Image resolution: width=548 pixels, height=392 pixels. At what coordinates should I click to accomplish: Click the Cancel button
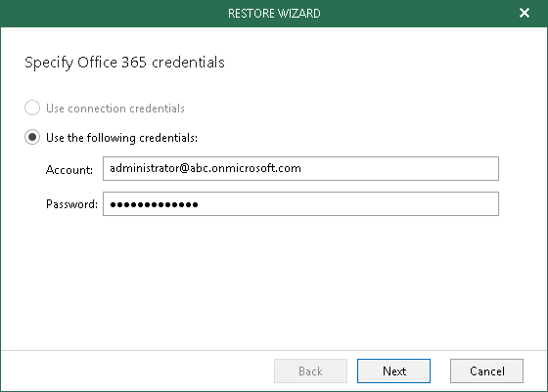(486, 370)
